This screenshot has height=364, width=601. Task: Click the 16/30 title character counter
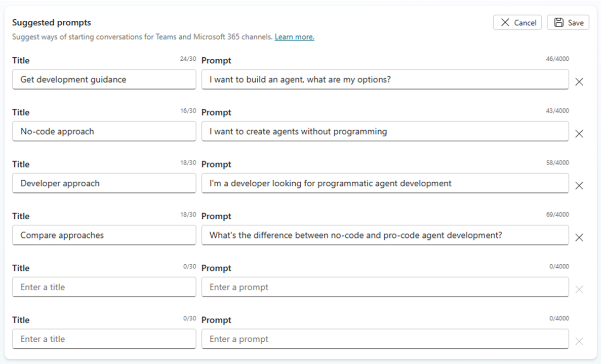pos(188,111)
